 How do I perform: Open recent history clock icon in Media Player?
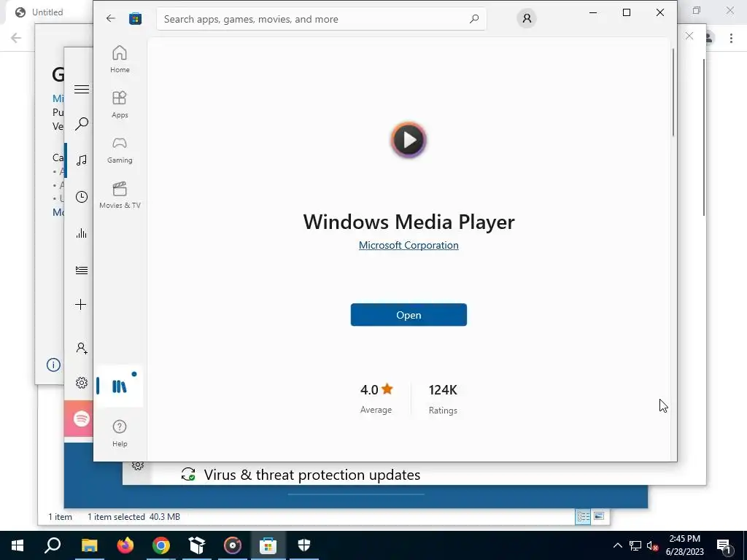coord(82,197)
